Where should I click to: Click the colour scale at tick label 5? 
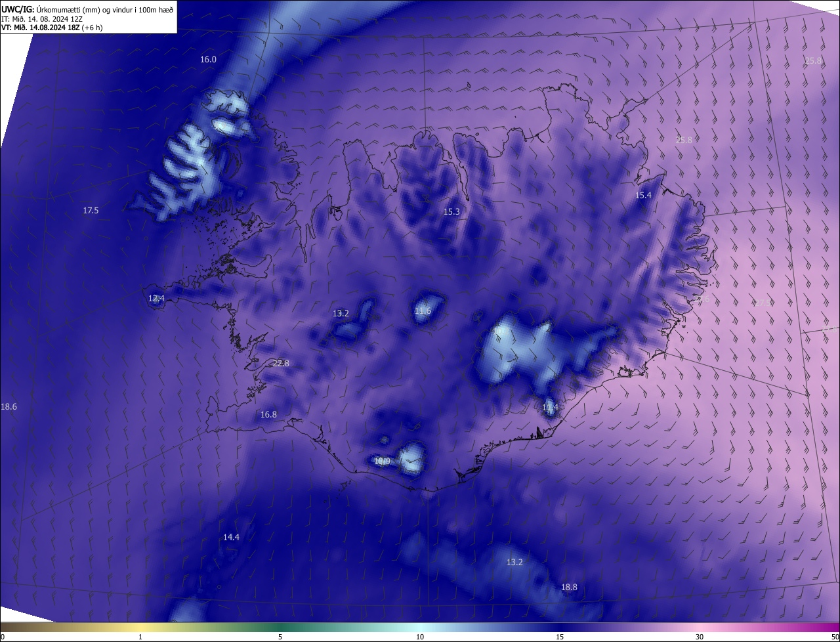click(280, 637)
